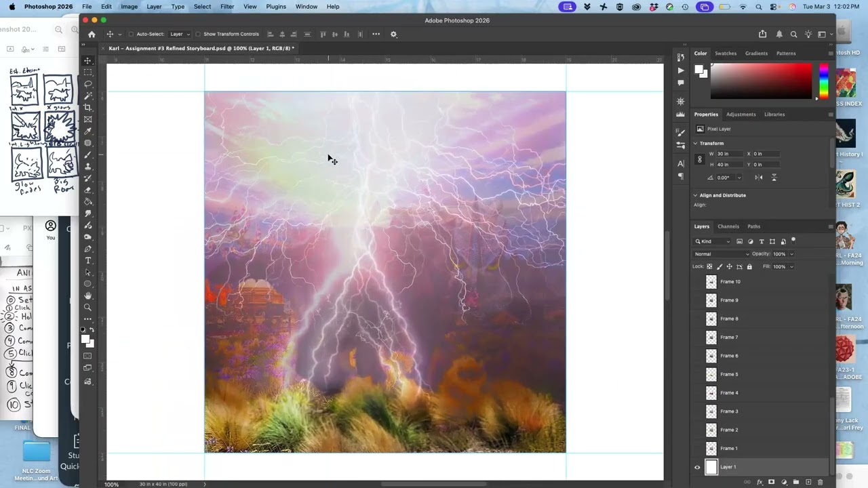Screen dimensions: 868x488
Task: Click the Home icon in options bar
Action: (x=92, y=34)
